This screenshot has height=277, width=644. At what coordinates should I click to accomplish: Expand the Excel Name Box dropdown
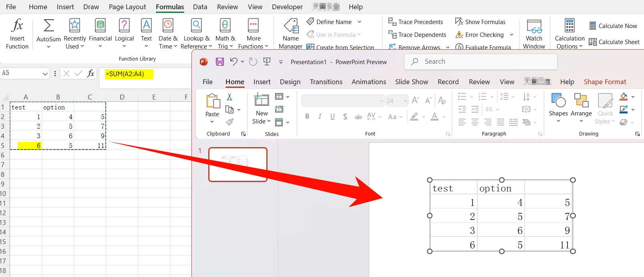(x=45, y=73)
